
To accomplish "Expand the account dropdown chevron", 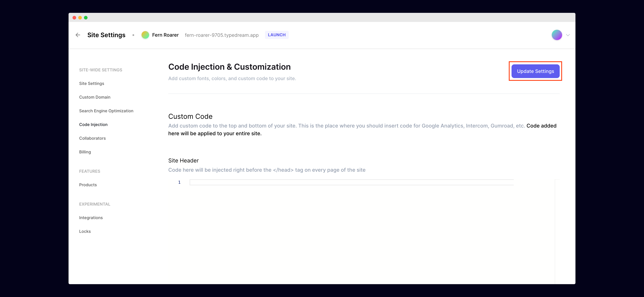I will pyautogui.click(x=568, y=35).
